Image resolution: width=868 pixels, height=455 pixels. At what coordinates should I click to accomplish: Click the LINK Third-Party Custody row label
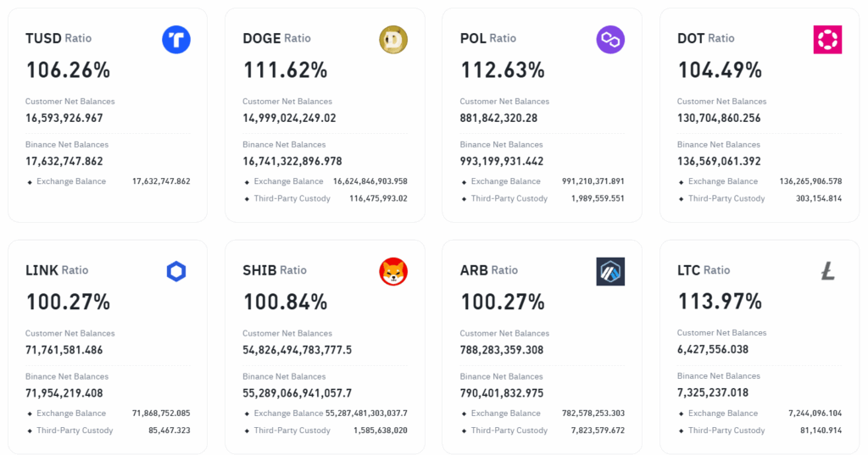[75, 430]
